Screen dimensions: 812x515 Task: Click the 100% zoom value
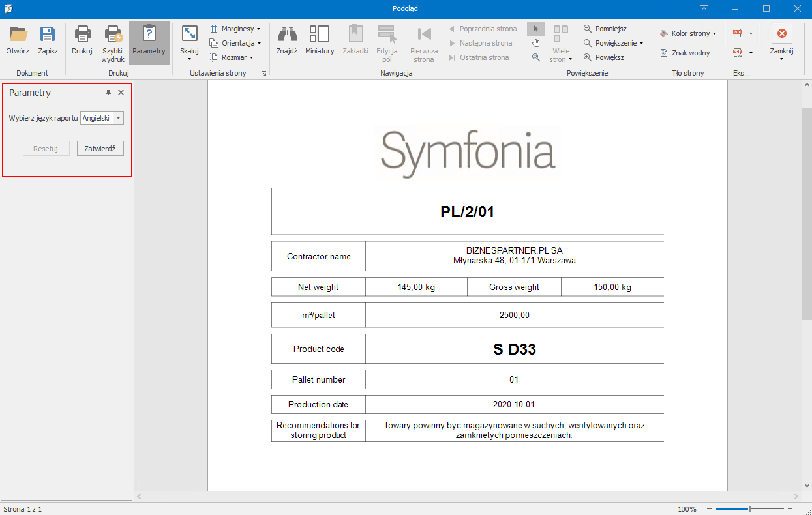pos(687,509)
